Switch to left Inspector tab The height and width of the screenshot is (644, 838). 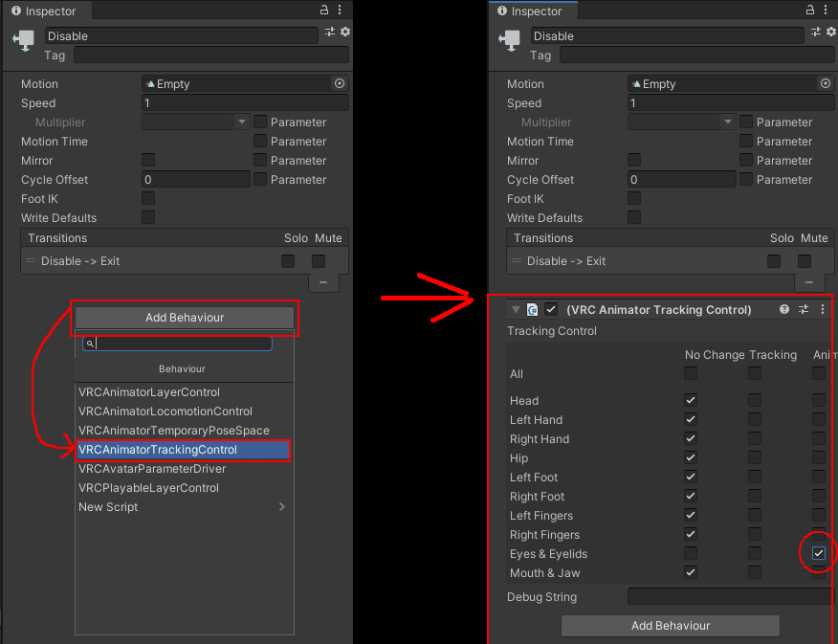pos(46,11)
